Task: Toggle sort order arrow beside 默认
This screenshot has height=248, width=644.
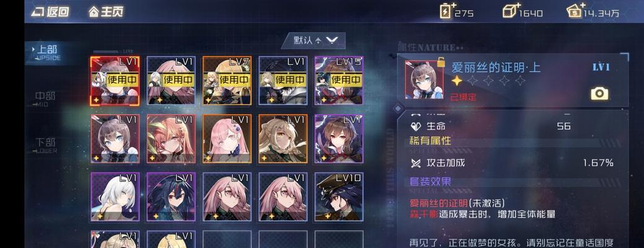Action: 318,41
